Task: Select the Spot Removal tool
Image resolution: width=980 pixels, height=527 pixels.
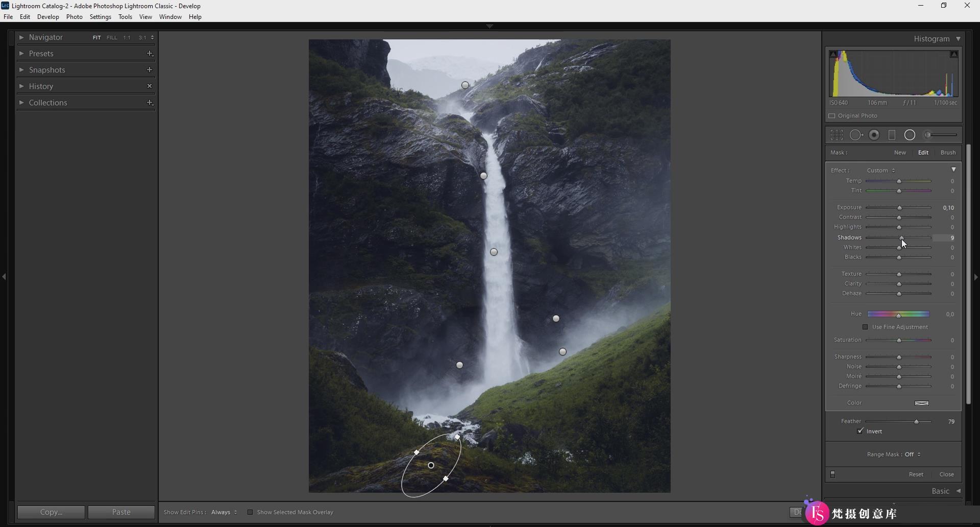Action: coord(856,135)
